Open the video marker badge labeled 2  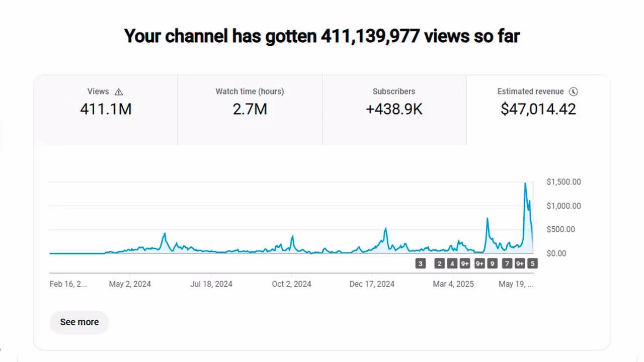pyautogui.click(x=440, y=263)
